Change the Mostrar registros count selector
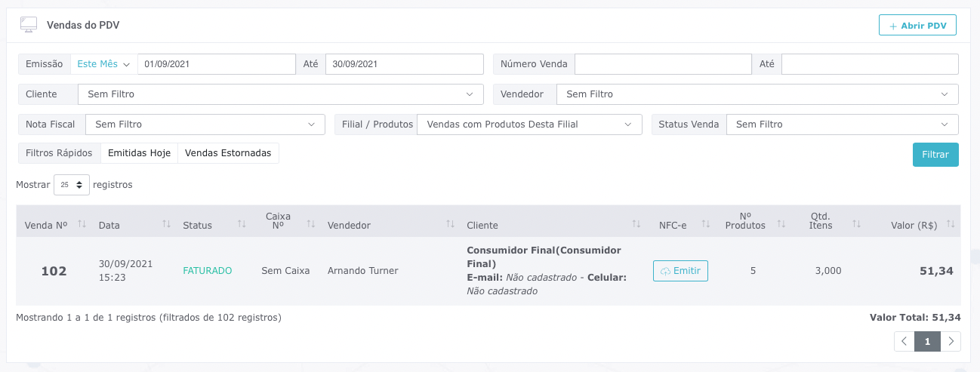This screenshot has height=372, width=980. click(x=72, y=184)
